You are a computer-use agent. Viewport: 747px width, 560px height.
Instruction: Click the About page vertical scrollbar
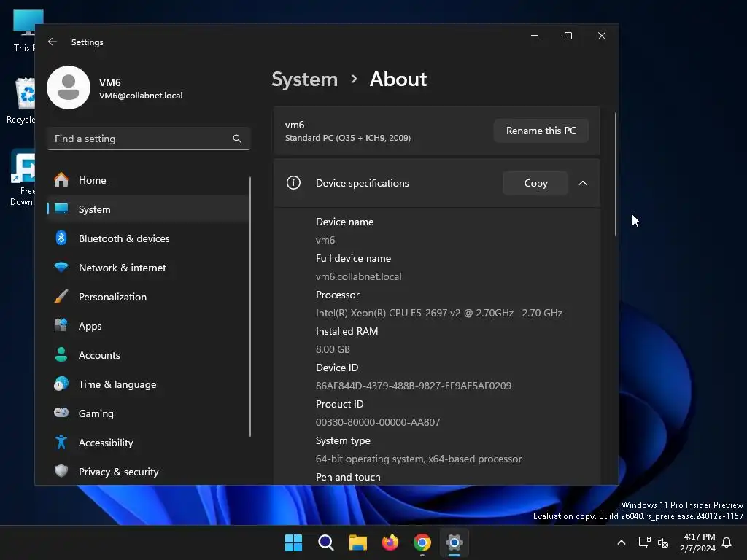(616, 174)
